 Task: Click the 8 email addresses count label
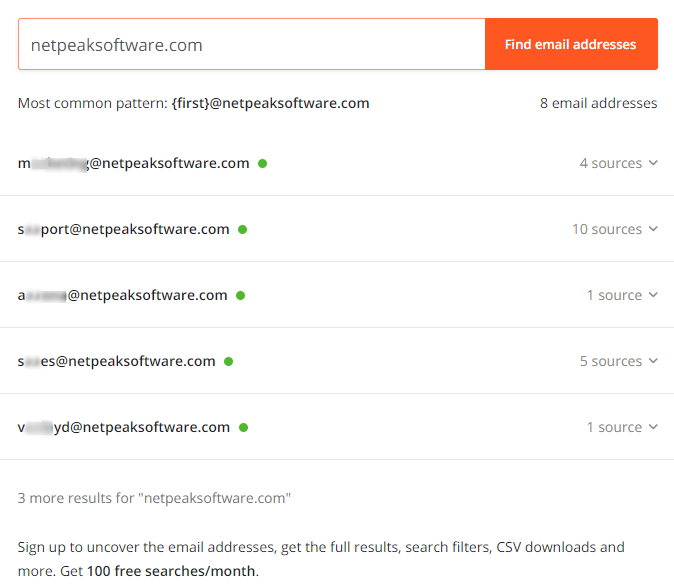click(599, 103)
